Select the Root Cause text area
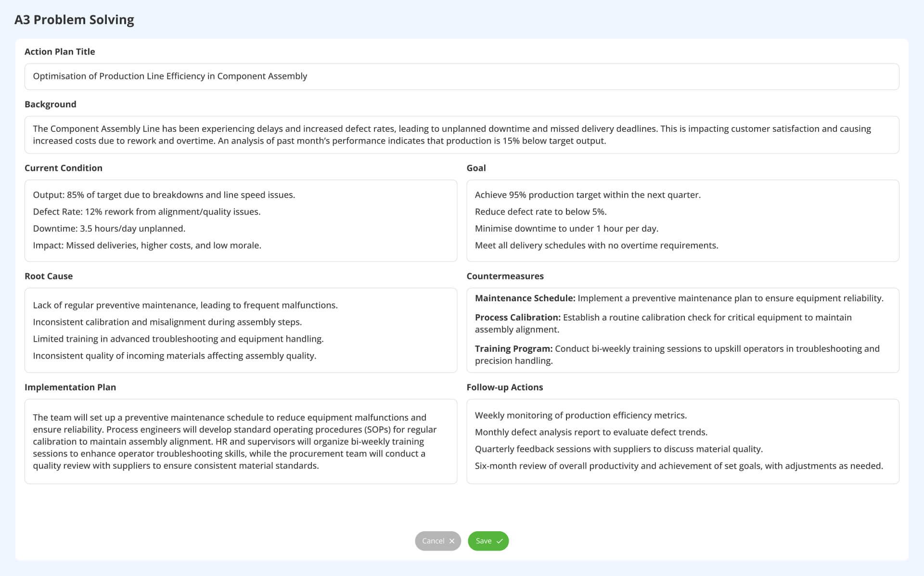This screenshot has height=576, width=924. (241, 330)
